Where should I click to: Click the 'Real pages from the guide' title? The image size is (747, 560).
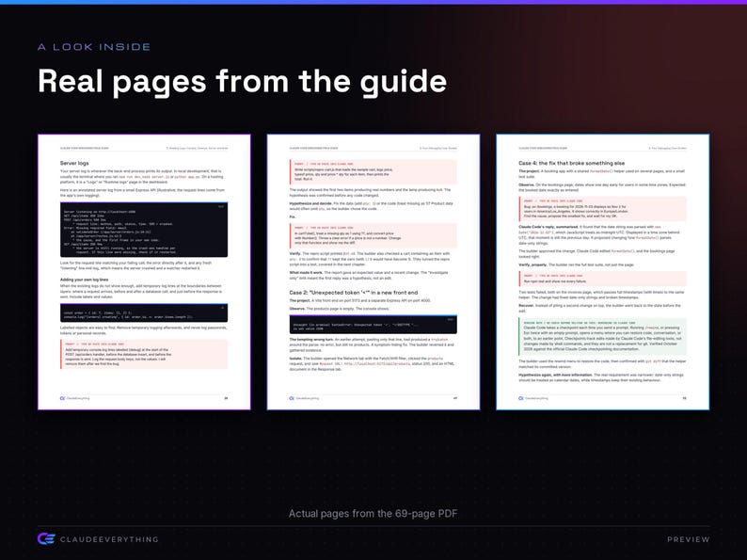click(x=242, y=82)
